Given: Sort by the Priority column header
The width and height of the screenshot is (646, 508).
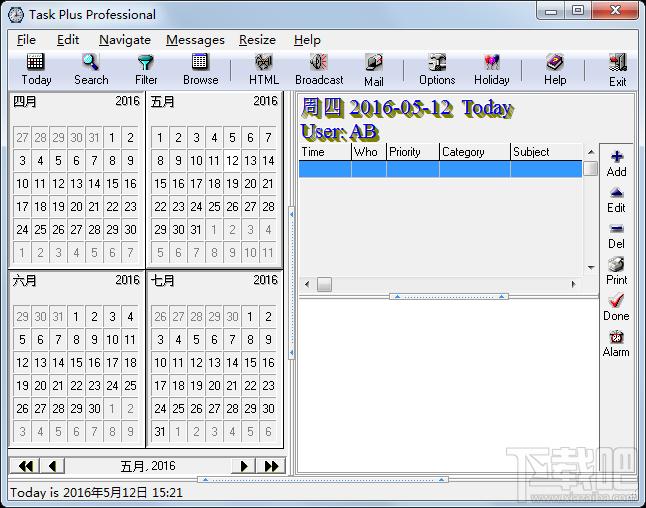Looking at the screenshot, I should (413, 152).
